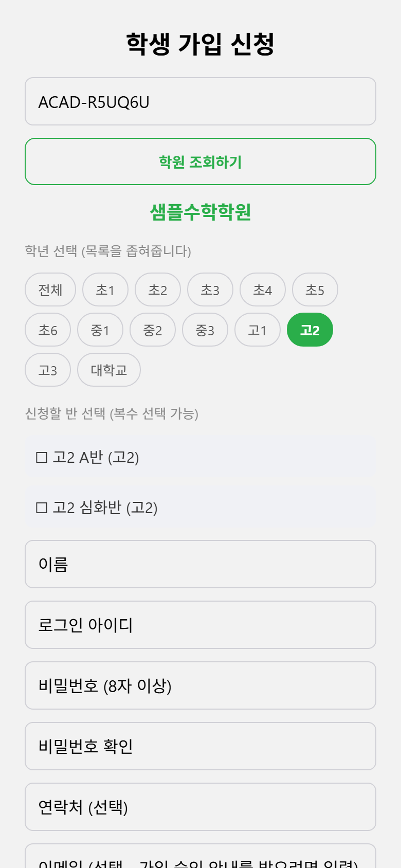Deselect the active 고2 grade chip

point(310,330)
